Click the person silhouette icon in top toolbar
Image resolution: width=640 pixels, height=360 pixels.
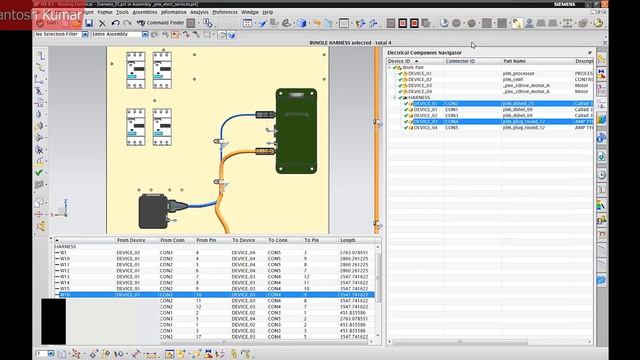point(529,23)
